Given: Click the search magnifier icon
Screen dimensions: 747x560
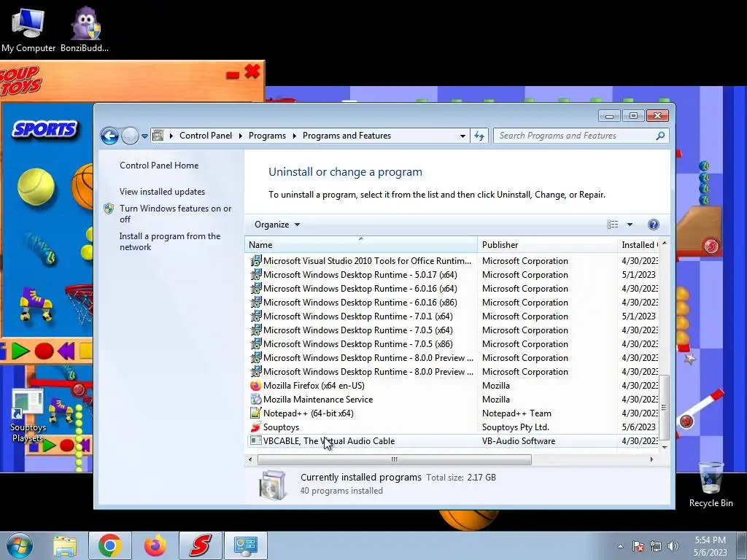Looking at the screenshot, I should tap(660, 136).
